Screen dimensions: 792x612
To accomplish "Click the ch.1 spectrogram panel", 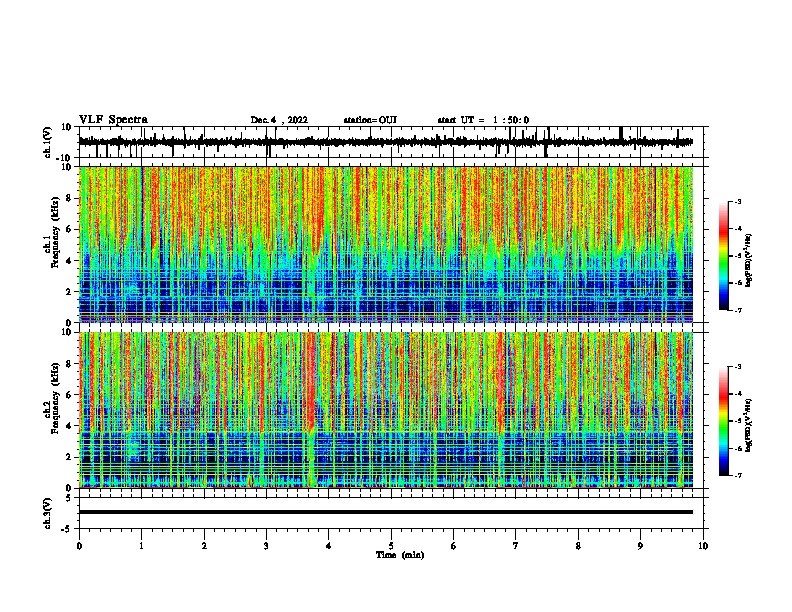I will tap(385, 244).
